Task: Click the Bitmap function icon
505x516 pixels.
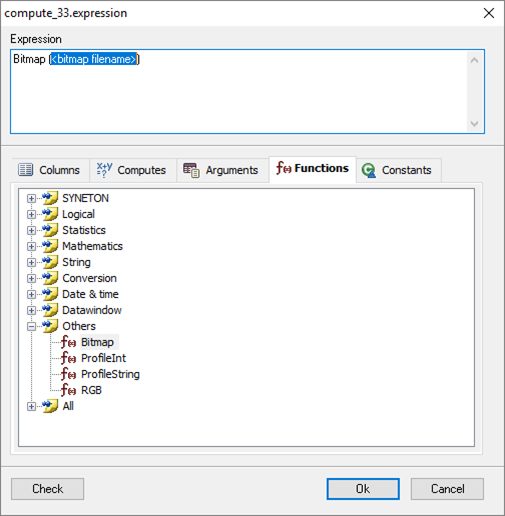Action: click(68, 342)
